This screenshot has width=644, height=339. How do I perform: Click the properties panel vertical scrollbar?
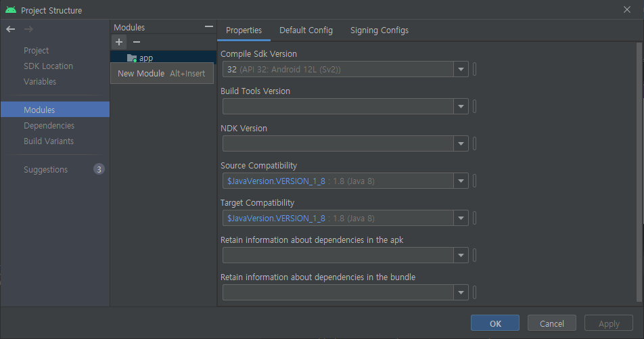(639, 172)
